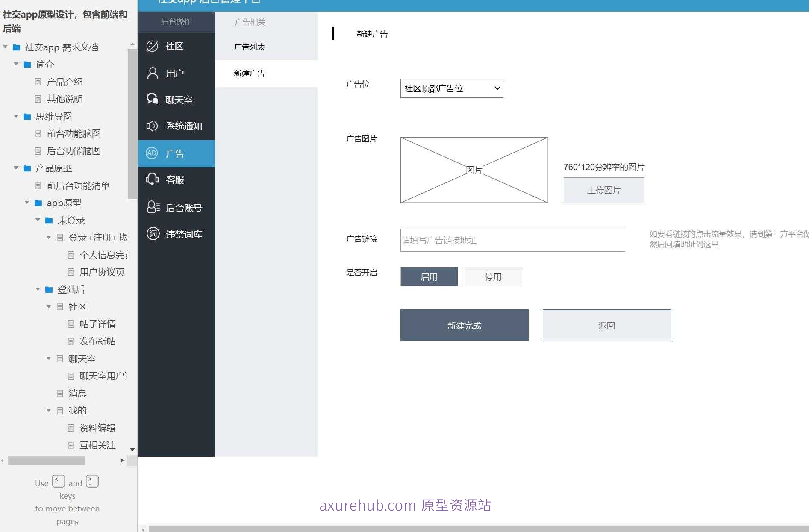Click the AD 广告 icon in the nav
The height and width of the screenshot is (532, 809).
[151, 153]
